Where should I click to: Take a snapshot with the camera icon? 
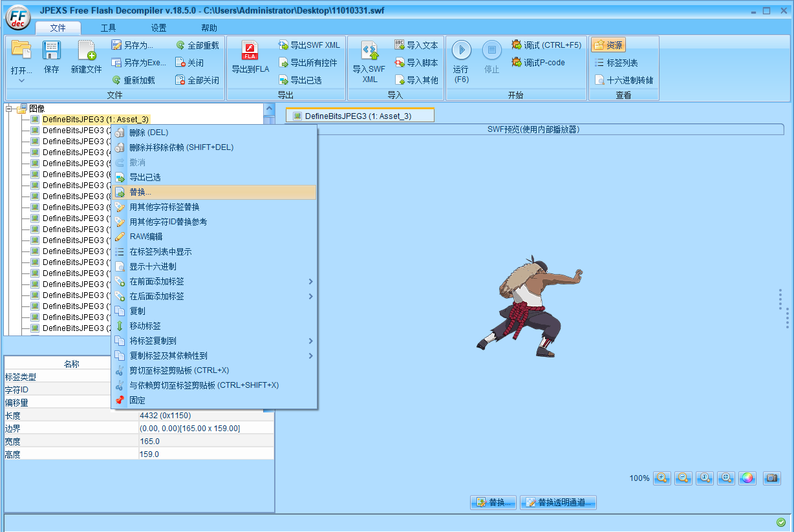[x=771, y=478]
